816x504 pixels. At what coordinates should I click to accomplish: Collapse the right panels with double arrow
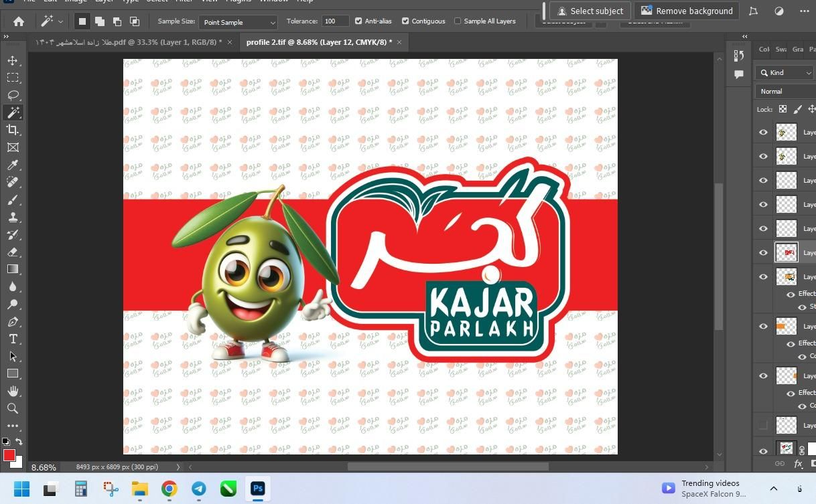744,37
